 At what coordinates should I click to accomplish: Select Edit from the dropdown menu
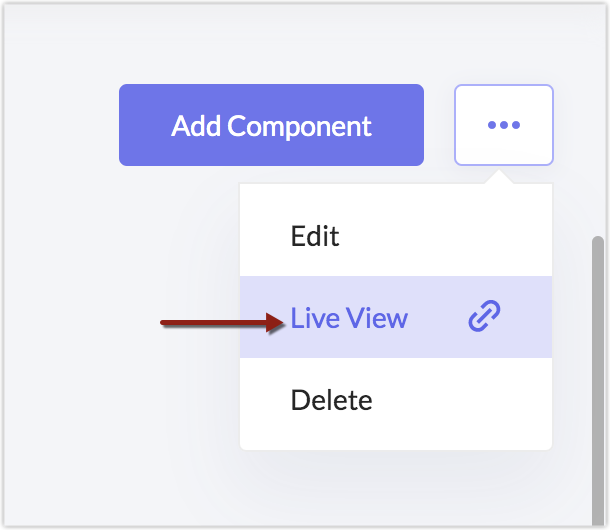point(315,237)
